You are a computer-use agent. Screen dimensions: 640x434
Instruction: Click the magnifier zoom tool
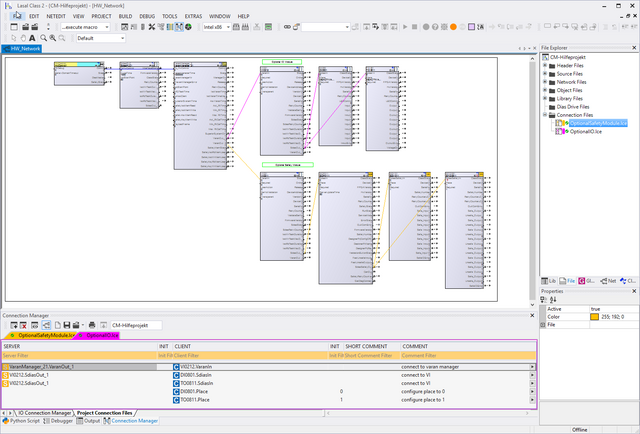click(43, 38)
